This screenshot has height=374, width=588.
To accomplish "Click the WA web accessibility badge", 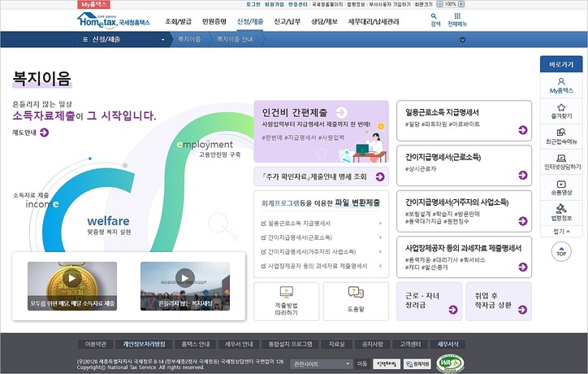I will click(x=450, y=363).
